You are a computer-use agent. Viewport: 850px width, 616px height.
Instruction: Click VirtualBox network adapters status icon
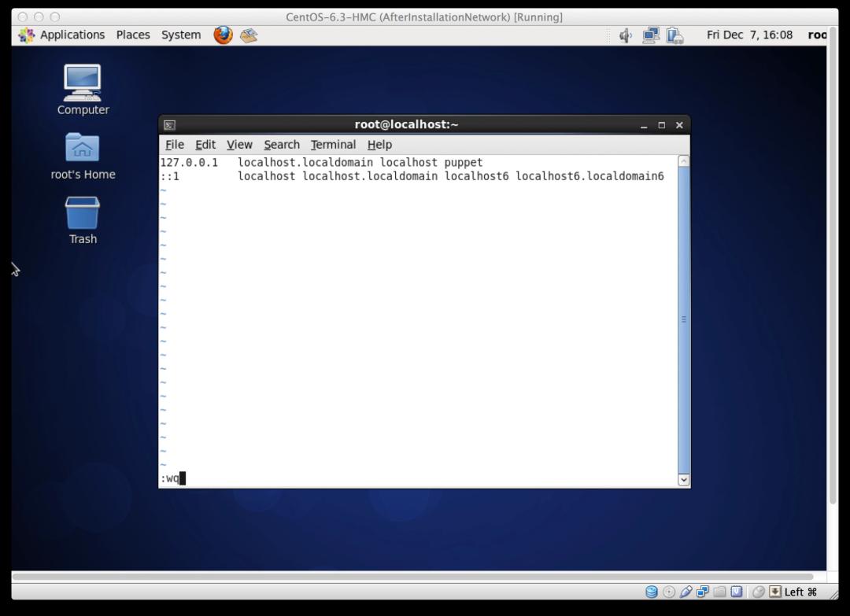702,592
